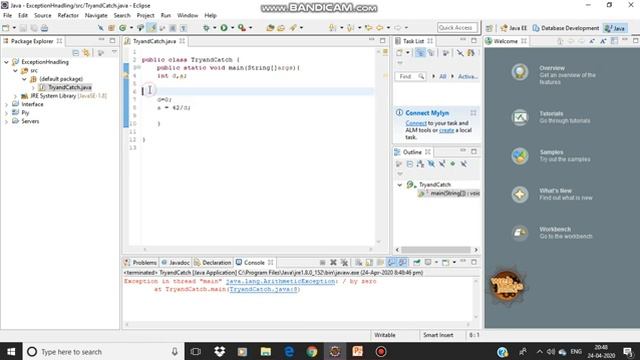This screenshot has height=360, width=640.
Task: Click the Open Type toolbar icon
Action: 270,28
